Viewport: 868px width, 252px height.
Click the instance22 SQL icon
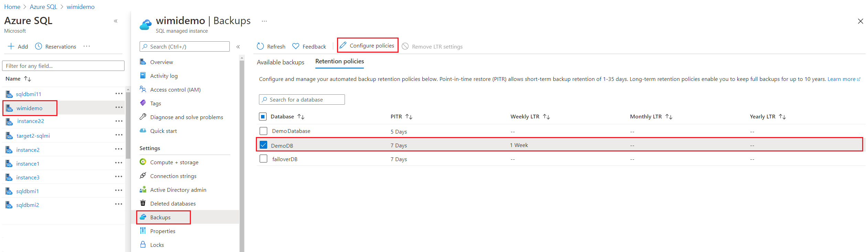click(x=9, y=122)
